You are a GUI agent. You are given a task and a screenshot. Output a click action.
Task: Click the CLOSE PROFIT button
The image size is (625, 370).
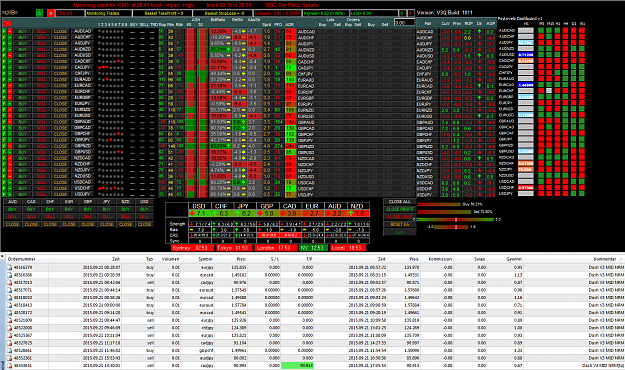click(399, 209)
